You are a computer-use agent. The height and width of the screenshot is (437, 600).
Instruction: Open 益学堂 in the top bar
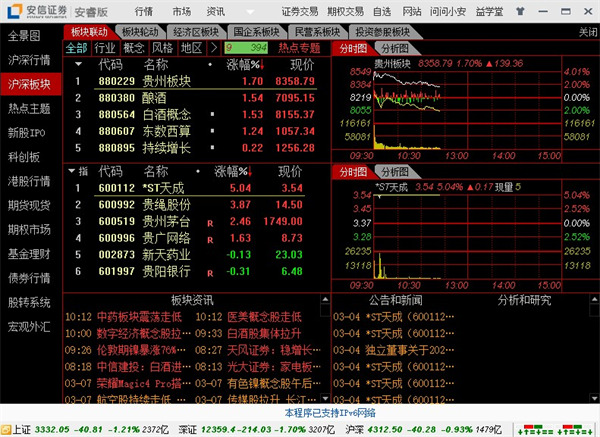pyautogui.click(x=489, y=12)
